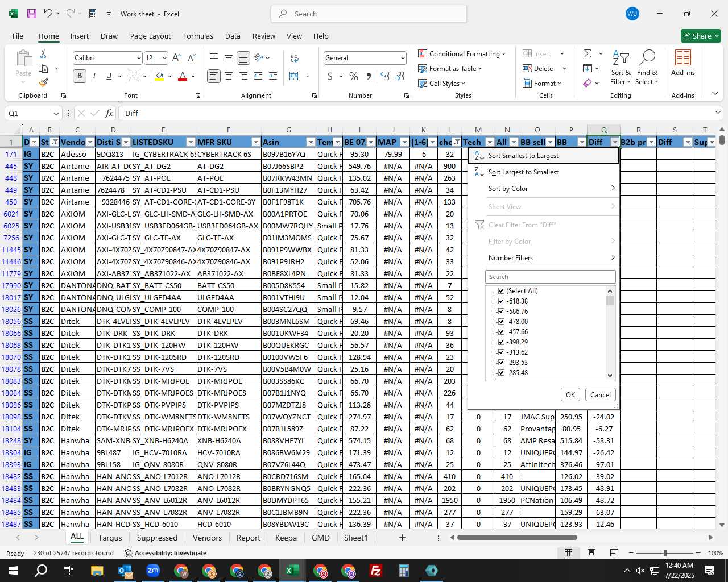Decrease font size icon
The image size is (728, 582).
coord(191,57)
